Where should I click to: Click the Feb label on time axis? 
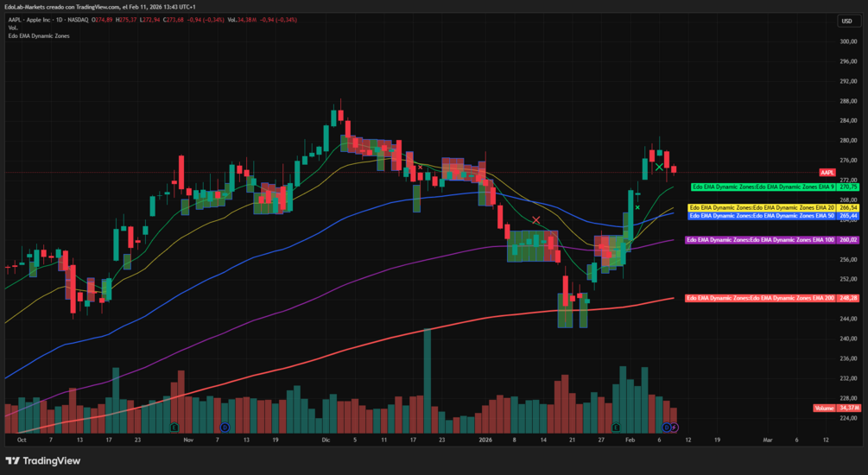pos(630,440)
